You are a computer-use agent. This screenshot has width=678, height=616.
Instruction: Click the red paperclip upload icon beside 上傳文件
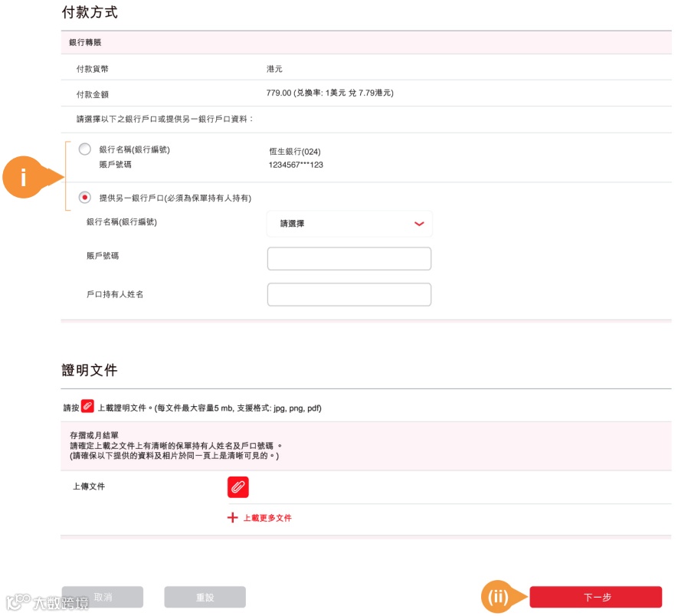point(238,487)
